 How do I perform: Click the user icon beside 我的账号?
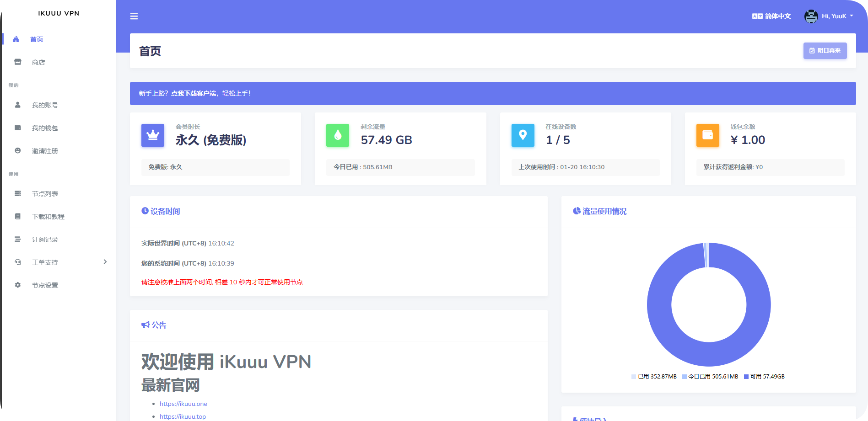click(18, 105)
